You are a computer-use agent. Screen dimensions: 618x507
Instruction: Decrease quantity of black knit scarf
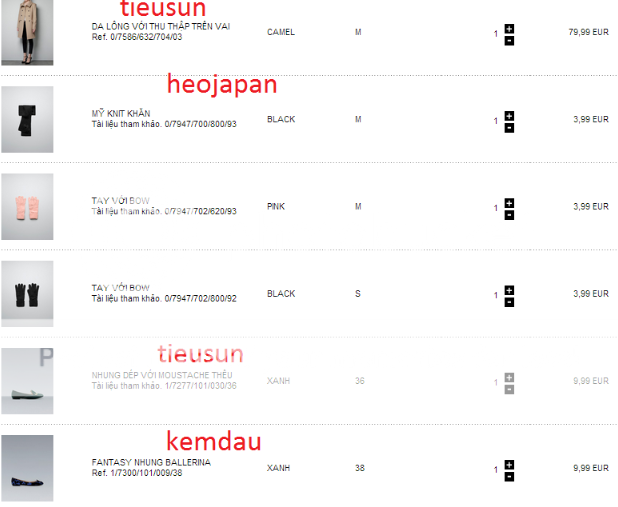[509, 128]
